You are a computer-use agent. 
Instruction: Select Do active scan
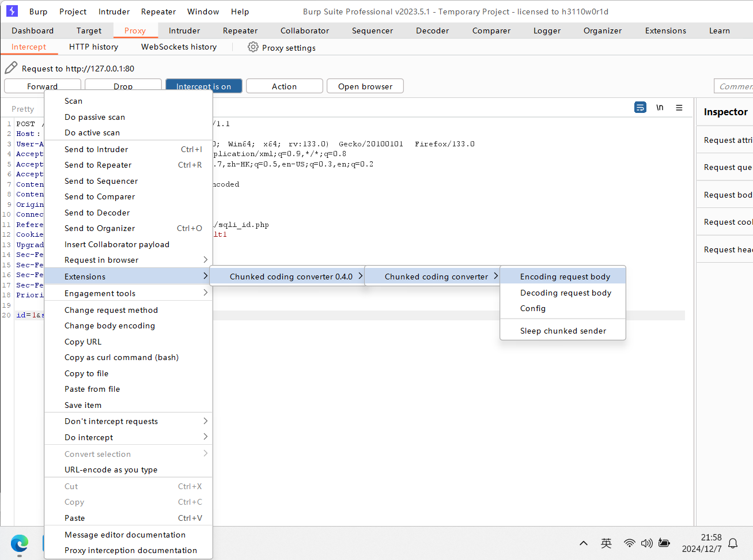128,133
